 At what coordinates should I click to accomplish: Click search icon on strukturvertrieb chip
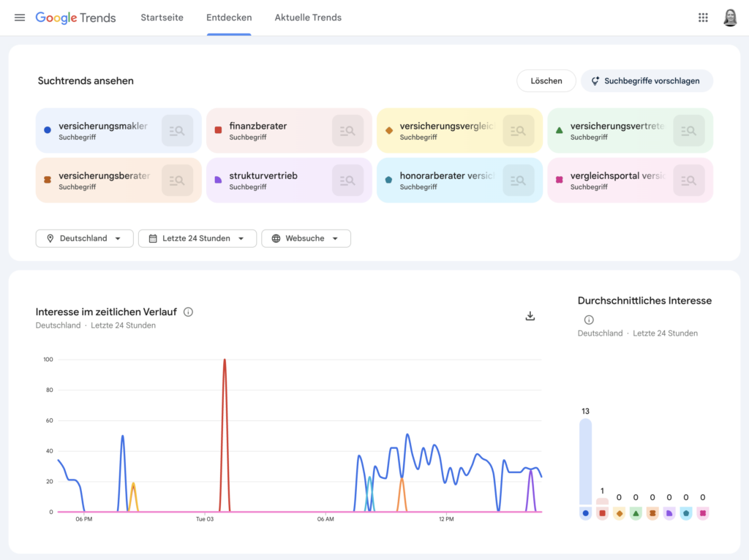(347, 180)
